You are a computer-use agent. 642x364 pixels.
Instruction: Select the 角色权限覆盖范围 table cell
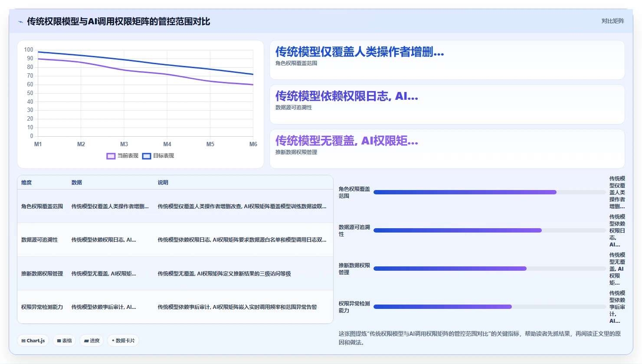coord(42,207)
